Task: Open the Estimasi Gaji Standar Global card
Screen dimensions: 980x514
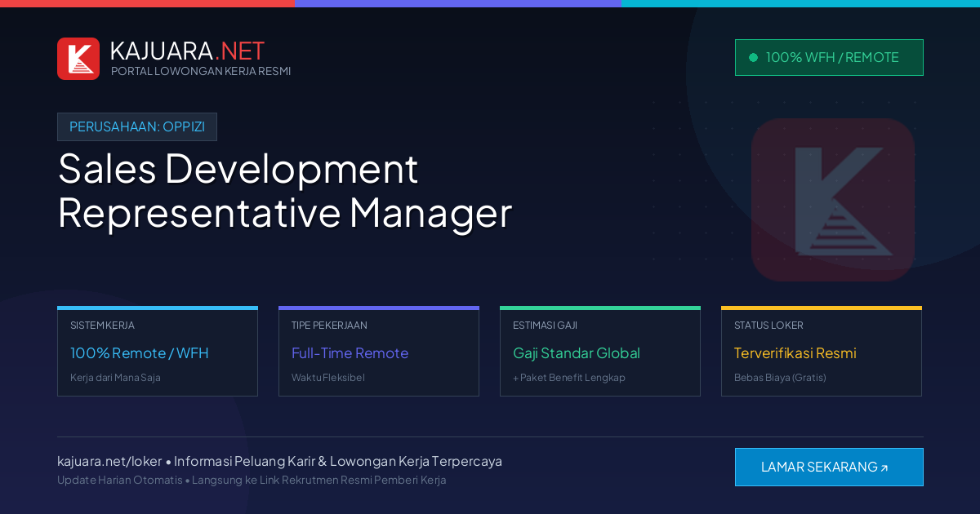Action: pos(600,352)
